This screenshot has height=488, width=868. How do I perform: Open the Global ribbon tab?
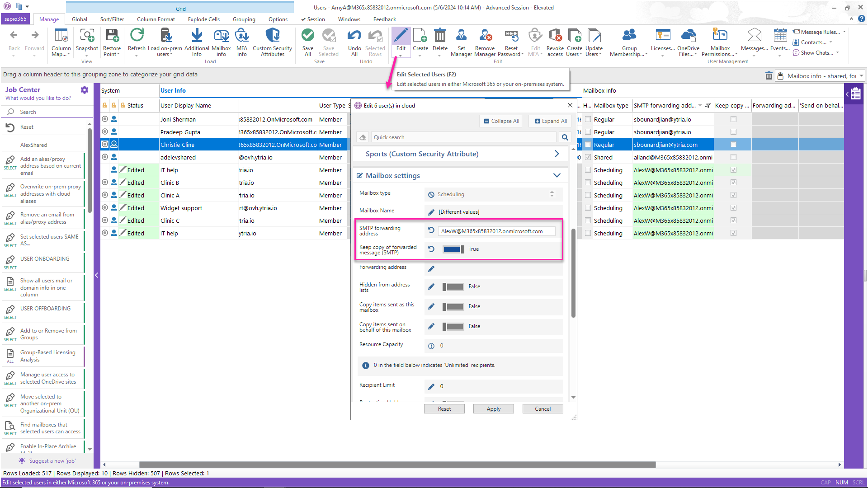[80, 19]
